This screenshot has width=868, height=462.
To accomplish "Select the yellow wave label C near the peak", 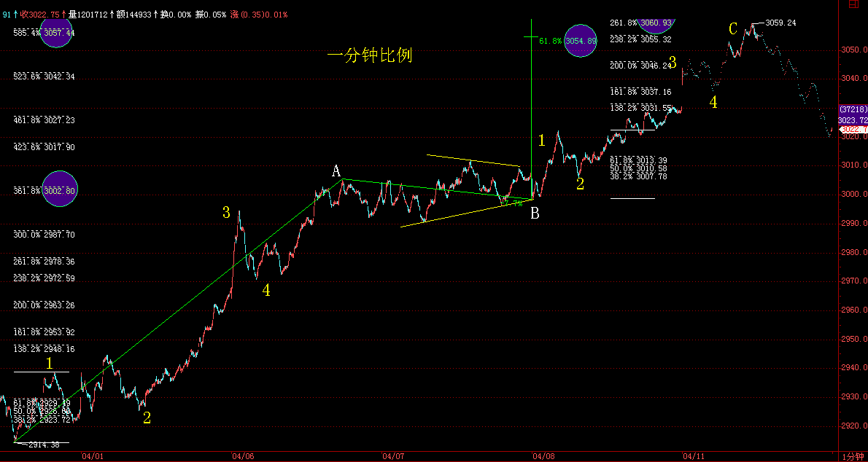I will click(733, 29).
